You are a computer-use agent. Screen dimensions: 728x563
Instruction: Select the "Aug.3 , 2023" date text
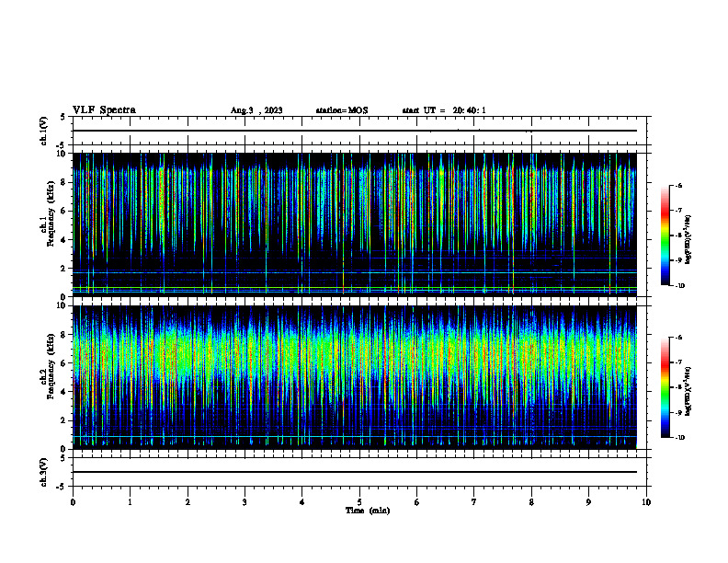[256, 110]
